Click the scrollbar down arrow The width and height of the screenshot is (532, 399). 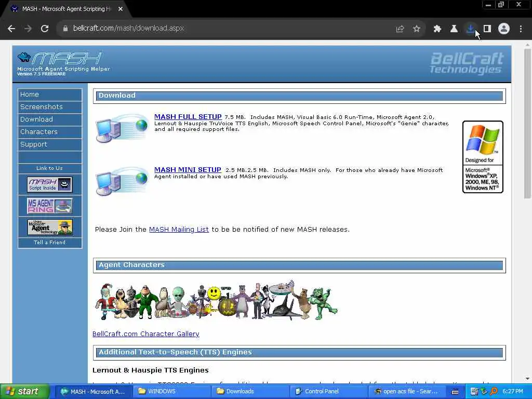pos(527,379)
